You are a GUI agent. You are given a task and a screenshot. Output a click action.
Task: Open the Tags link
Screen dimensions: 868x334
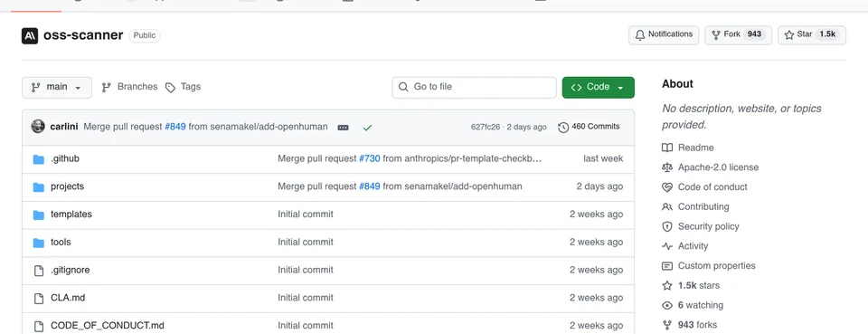pyautogui.click(x=184, y=87)
